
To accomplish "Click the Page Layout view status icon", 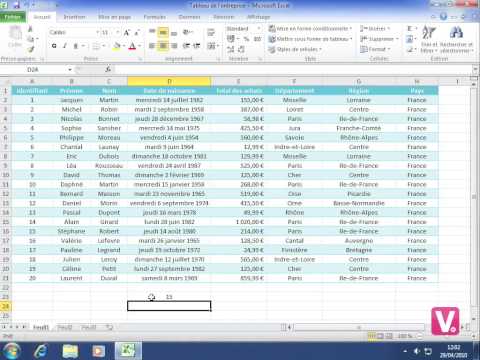I will click(380, 336).
